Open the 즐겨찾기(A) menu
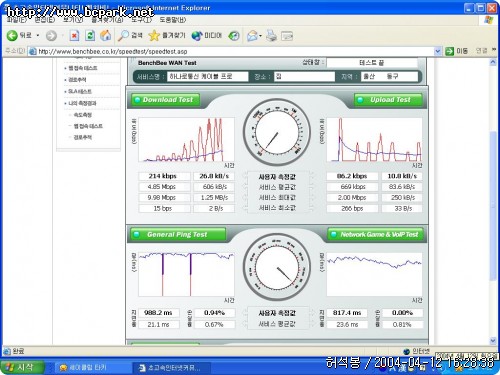500x375 pixels. pos(107,20)
